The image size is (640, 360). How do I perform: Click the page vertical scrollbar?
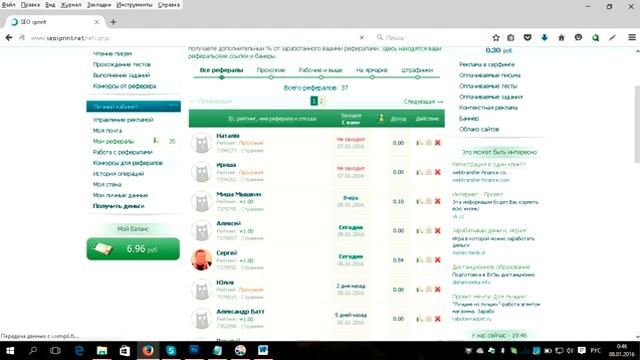tap(637, 124)
